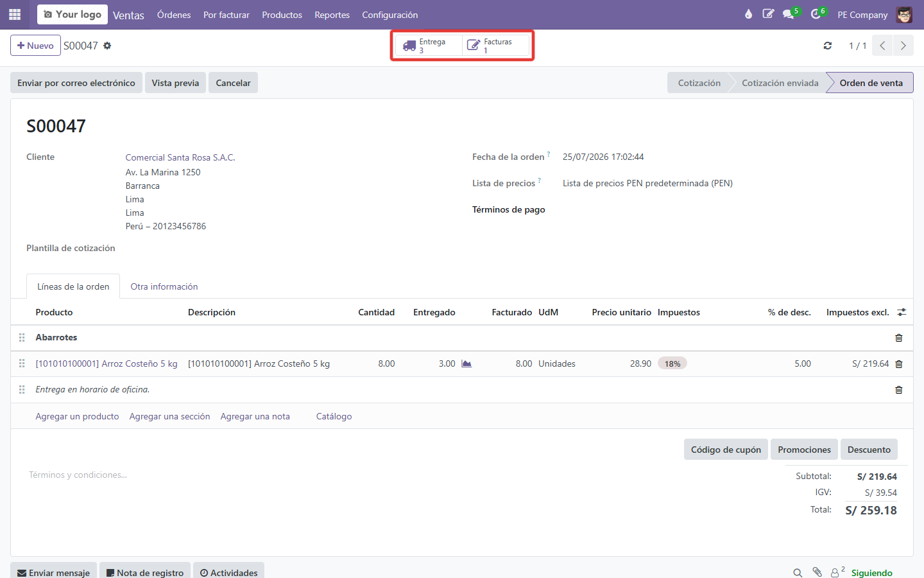Open the Reportes menu
The image size is (924, 578).
(332, 15)
